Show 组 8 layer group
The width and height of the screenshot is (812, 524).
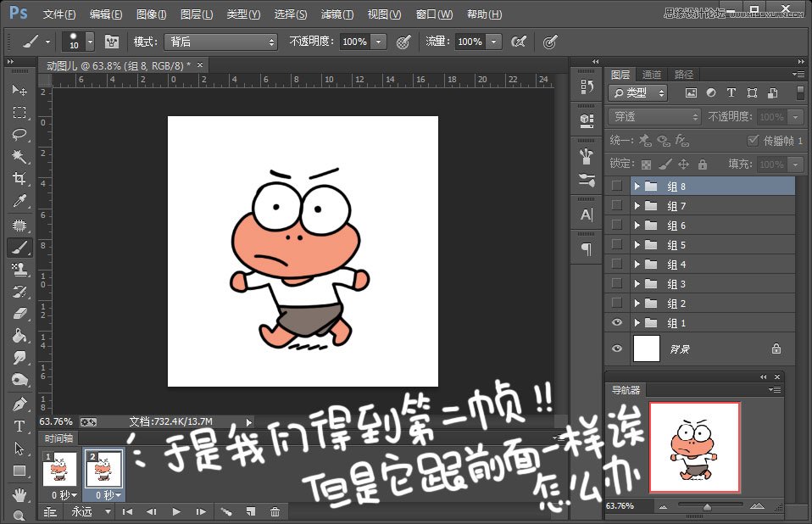point(617,186)
